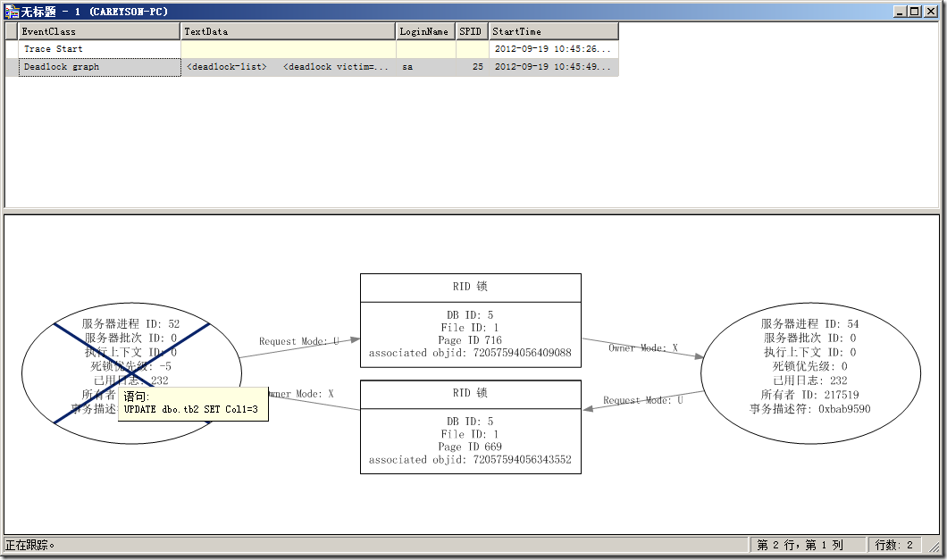
Task: Click the EventClass column header
Action: pos(98,31)
